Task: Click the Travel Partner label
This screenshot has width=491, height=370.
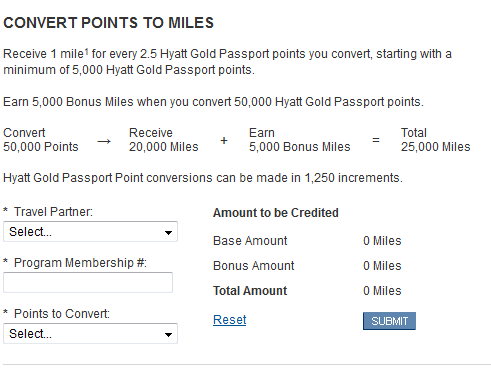Action: pos(53,212)
